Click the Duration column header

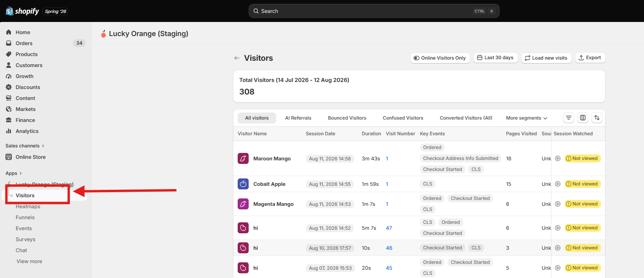371,134
